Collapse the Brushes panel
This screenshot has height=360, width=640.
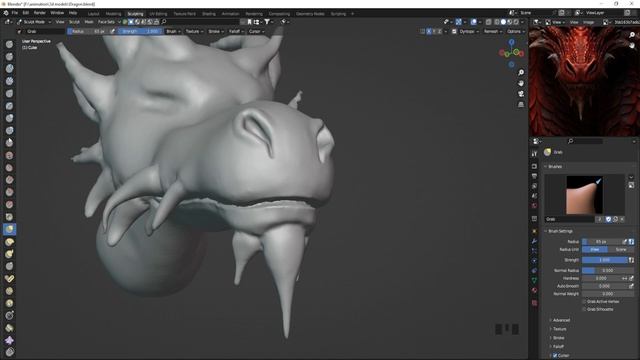(554, 167)
